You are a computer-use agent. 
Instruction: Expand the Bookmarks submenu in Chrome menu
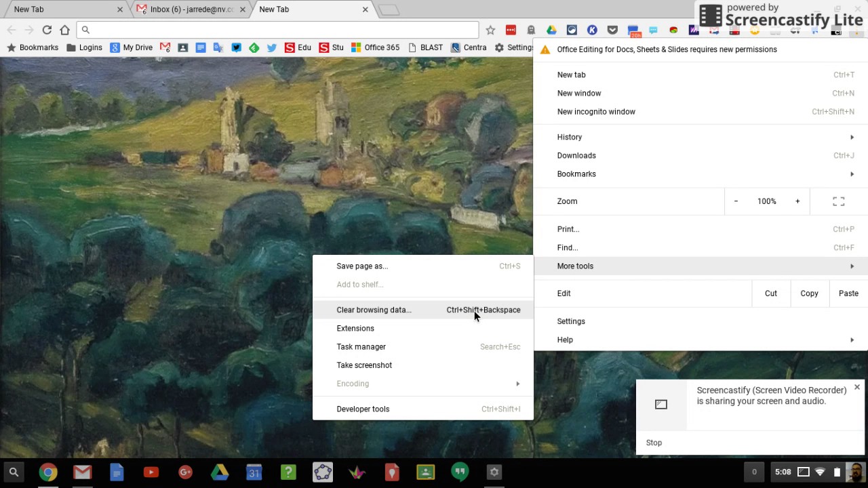(701, 174)
